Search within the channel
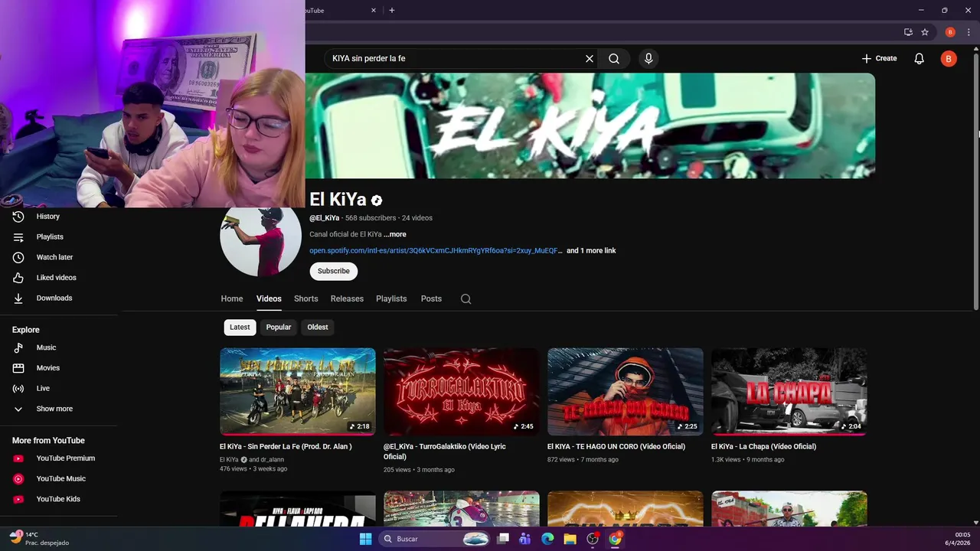980x551 pixels. (465, 298)
